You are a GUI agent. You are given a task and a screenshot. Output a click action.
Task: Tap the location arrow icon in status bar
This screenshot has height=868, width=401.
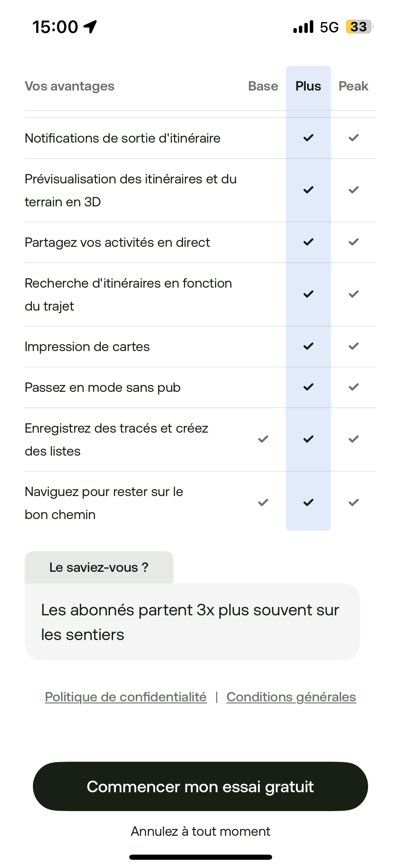point(90,27)
